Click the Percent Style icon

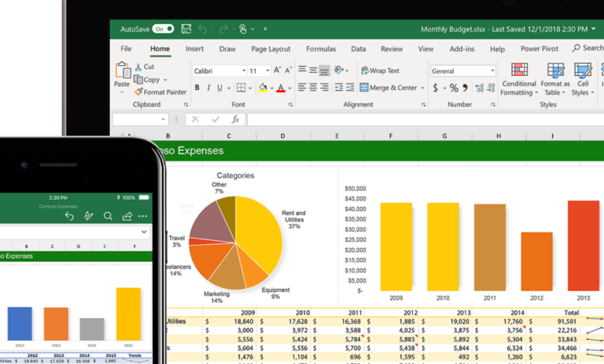pos(454,88)
